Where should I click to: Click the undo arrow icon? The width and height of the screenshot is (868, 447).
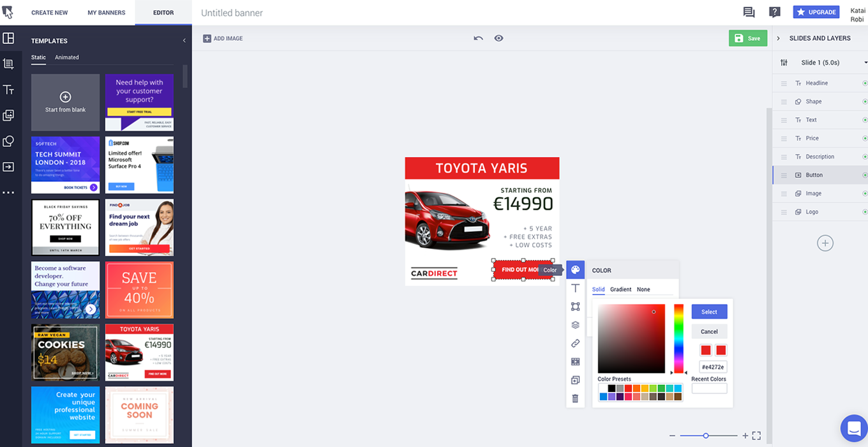(478, 38)
